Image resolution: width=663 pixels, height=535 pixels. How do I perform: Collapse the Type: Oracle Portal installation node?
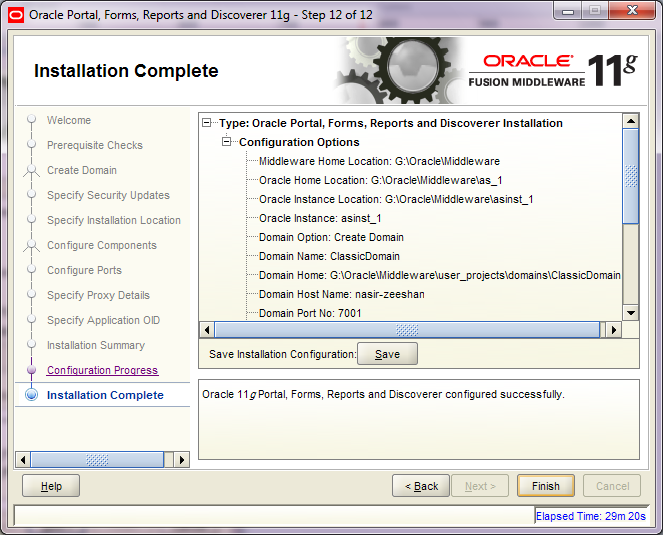(207, 123)
